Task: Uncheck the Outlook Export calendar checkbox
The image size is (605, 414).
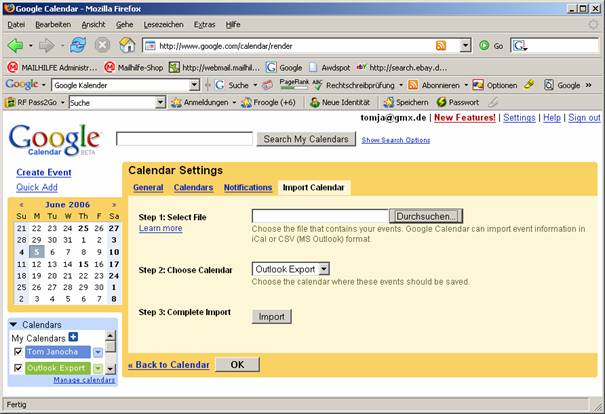Action: coord(18,368)
